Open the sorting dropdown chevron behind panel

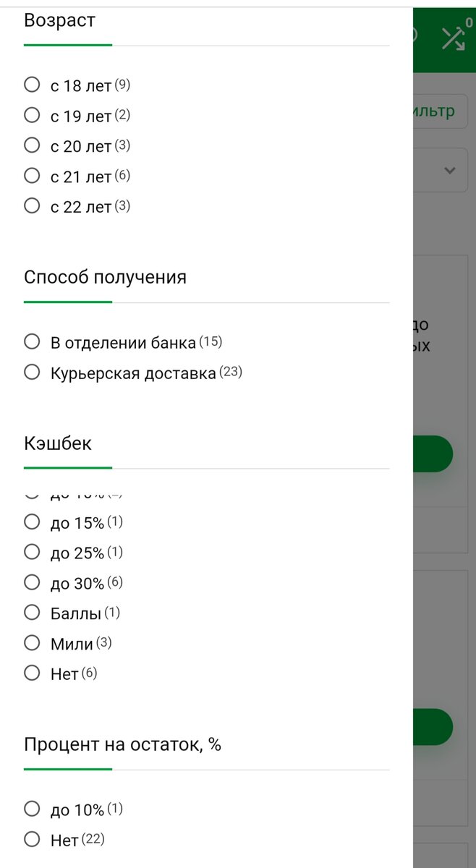tap(450, 171)
